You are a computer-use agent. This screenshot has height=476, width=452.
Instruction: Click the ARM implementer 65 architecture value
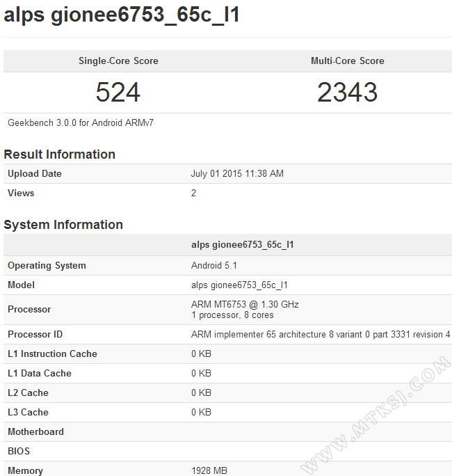pyautogui.click(x=321, y=334)
